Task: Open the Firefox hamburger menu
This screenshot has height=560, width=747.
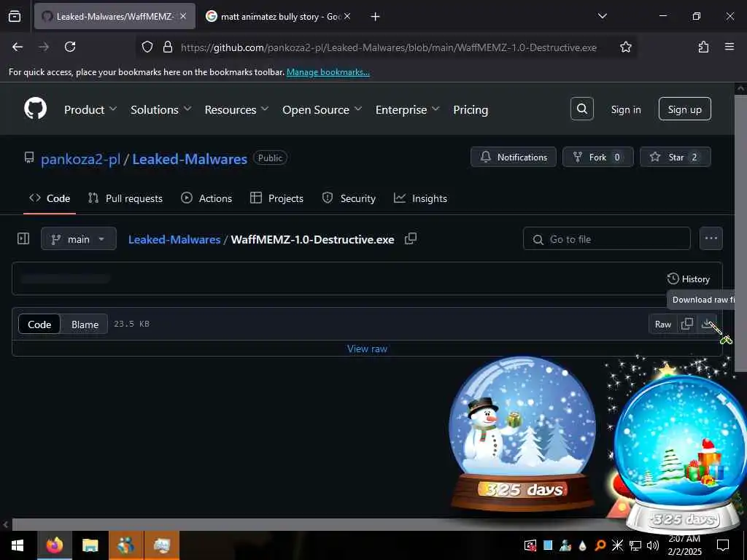Action: [x=729, y=47]
